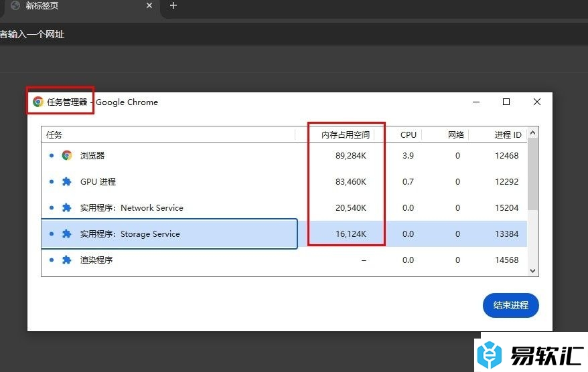
Task: Select the GPU 进程 task row
Action: [x=284, y=182]
